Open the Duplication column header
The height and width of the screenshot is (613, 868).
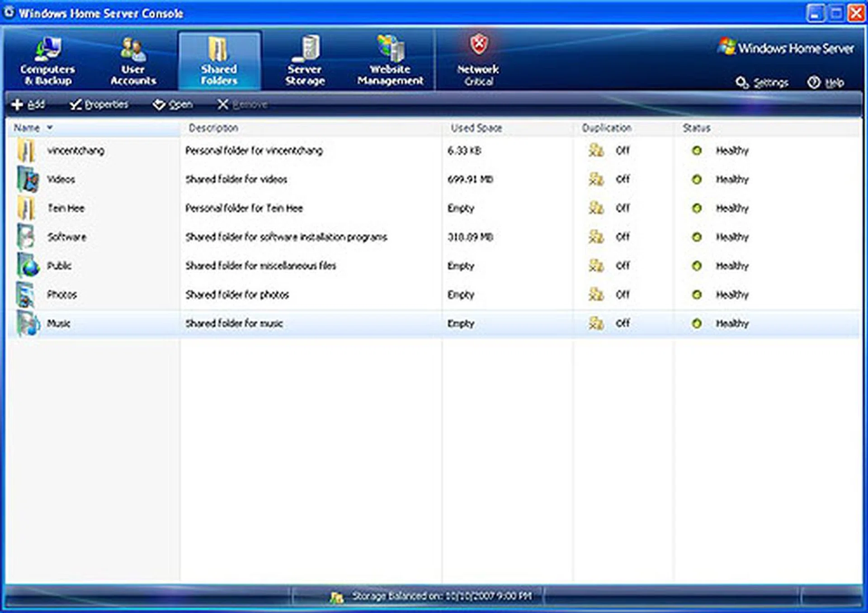coord(607,128)
